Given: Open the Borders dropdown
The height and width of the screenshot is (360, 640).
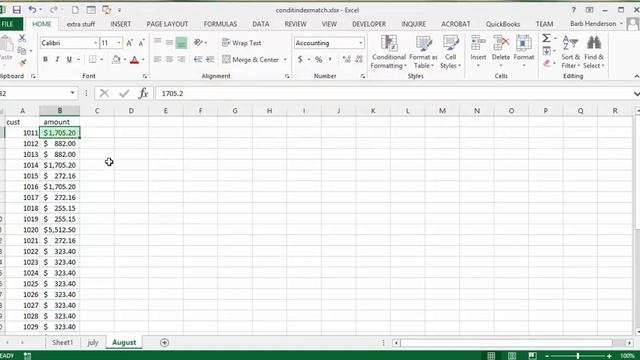Looking at the screenshot, I should point(102,60).
